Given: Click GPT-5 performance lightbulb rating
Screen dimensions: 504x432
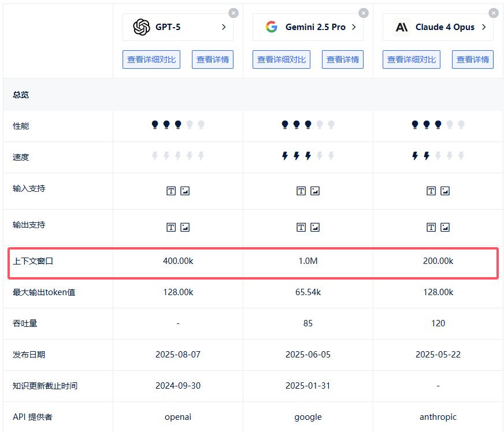Looking at the screenshot, I should [178, 125].
